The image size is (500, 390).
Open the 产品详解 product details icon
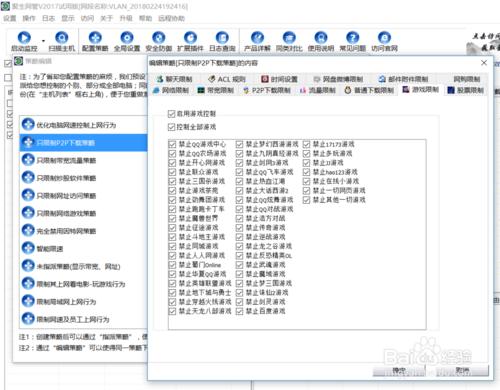(257, 37)
